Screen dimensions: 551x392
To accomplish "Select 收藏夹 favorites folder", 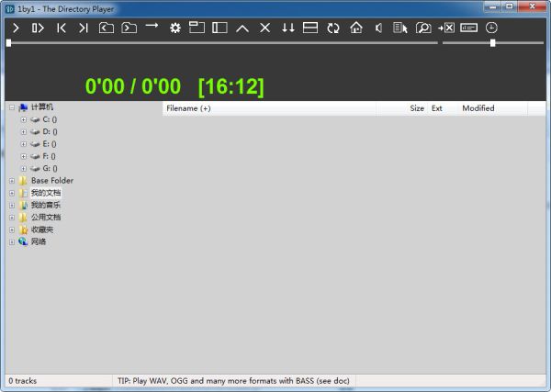I will pyautogui.click(x=42, y=230).
